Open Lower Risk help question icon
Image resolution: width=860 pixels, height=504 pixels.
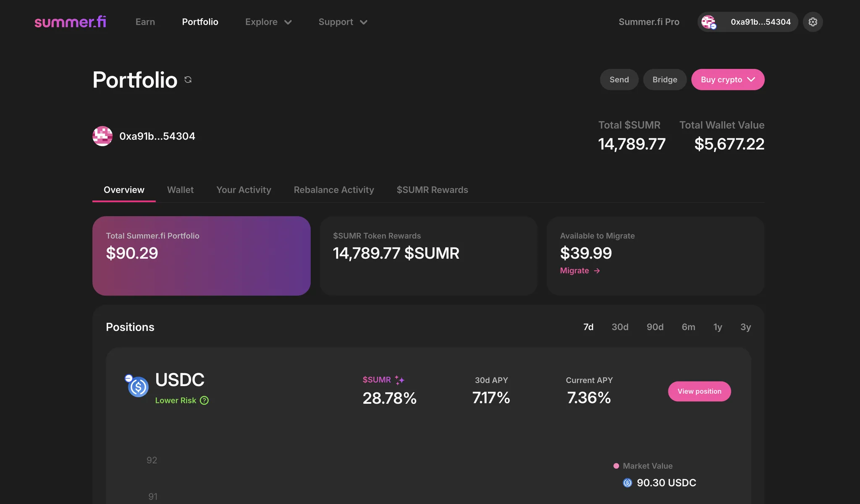[x=204, y=400]
